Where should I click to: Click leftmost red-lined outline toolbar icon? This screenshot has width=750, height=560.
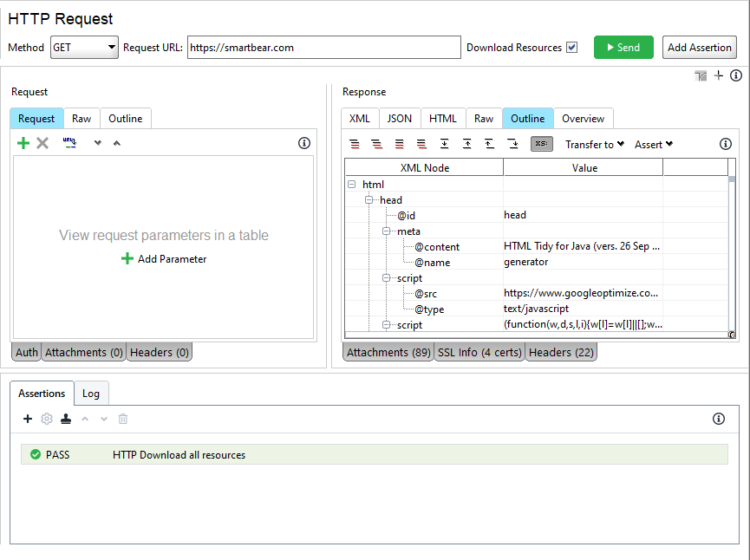[x=355, y=144]
